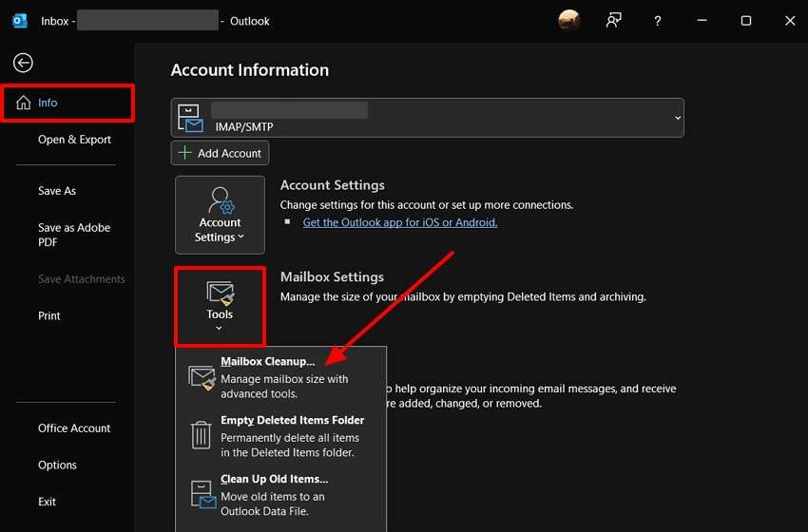
Task: Select Info in the sidebar
Action: pos(68,103)
